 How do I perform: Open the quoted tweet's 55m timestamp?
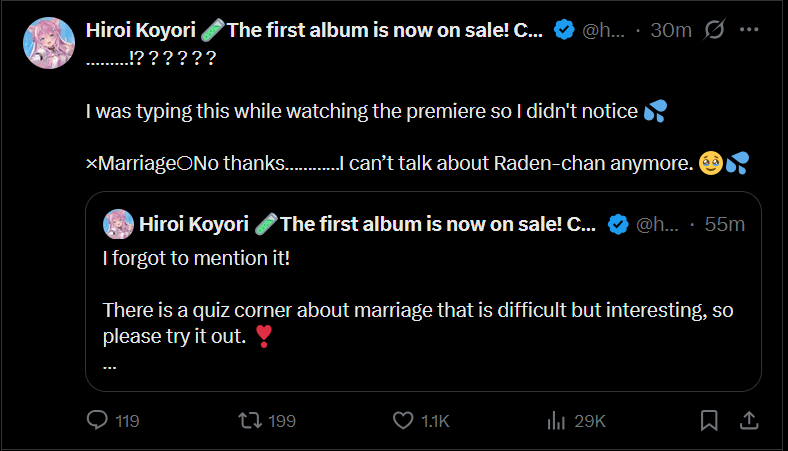[724, 224]
